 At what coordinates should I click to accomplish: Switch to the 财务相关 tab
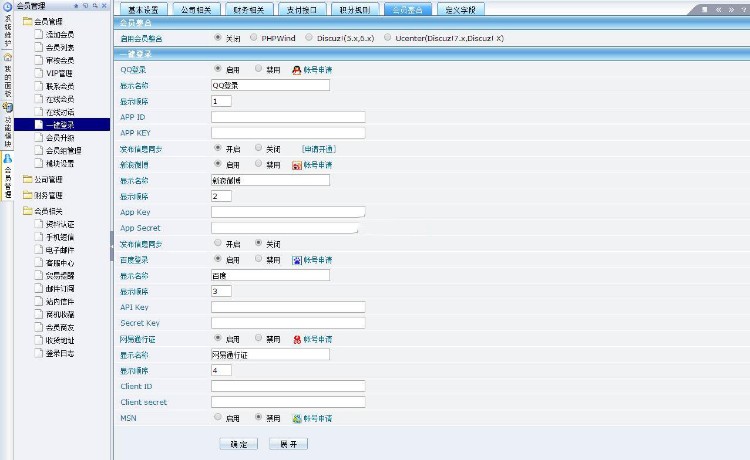click(x=249, y=10)
